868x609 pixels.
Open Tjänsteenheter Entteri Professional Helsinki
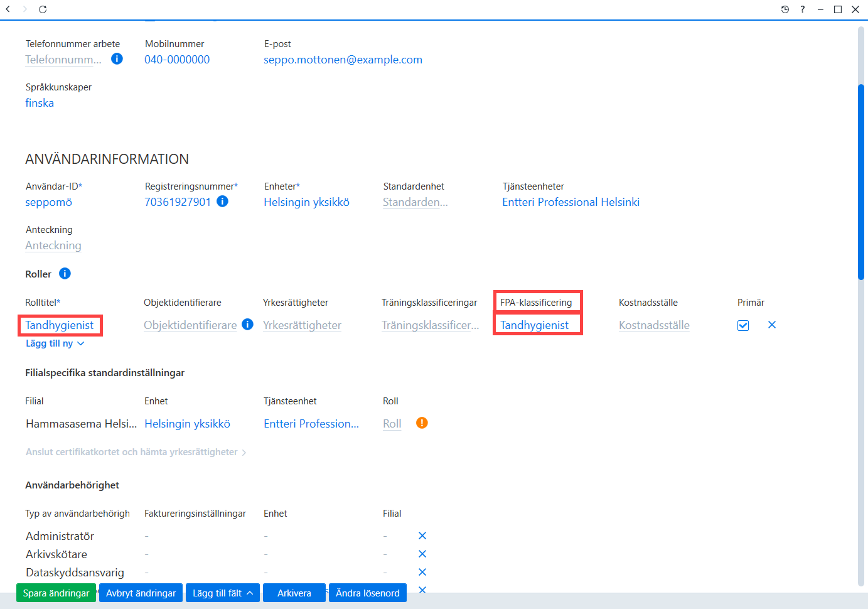(x=571, y=202)
